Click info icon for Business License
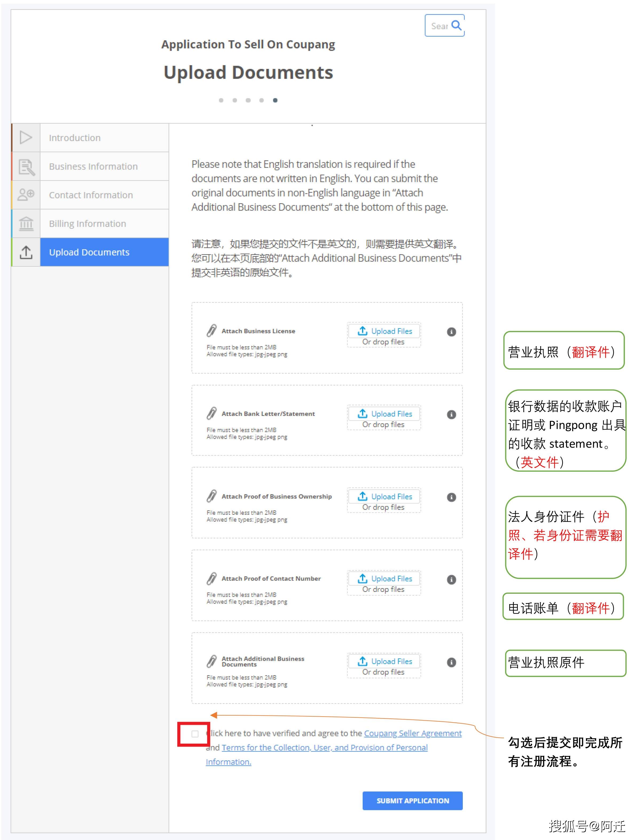Image resolution: width=642 pixels, height=840 pixels. tap(451, 332)
